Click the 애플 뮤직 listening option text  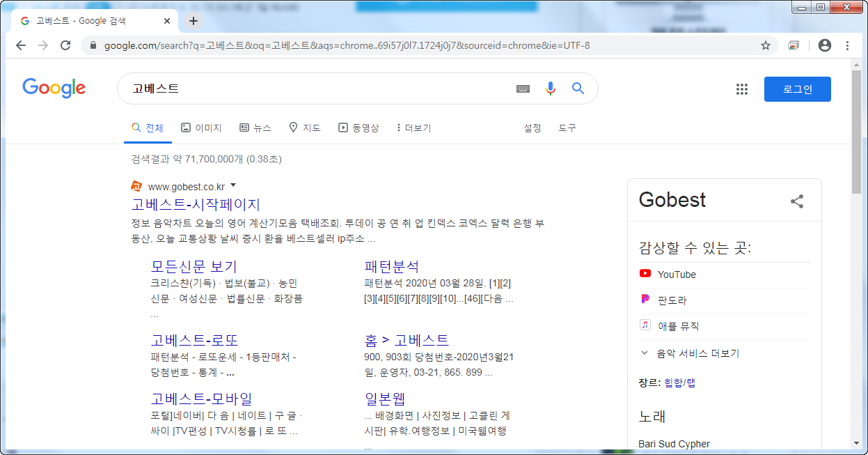click(x=678, y=326)
